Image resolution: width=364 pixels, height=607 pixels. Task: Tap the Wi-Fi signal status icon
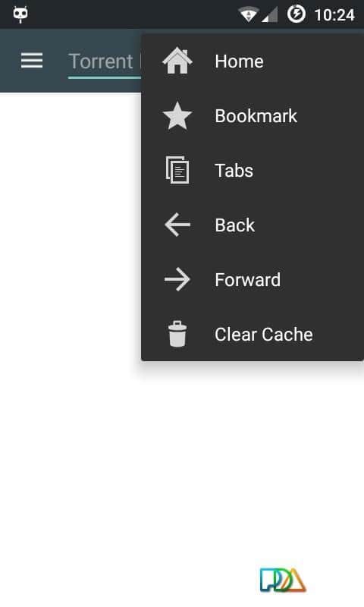tap(248, 14)
